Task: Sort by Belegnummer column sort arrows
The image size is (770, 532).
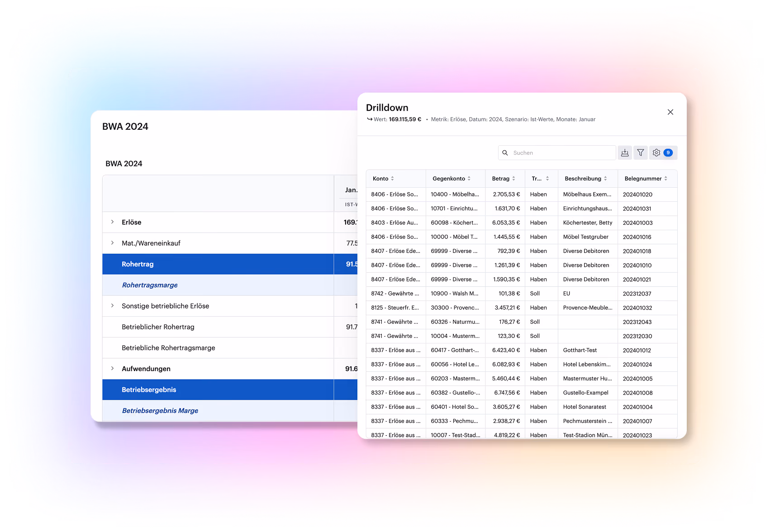Action: (665, 179)
